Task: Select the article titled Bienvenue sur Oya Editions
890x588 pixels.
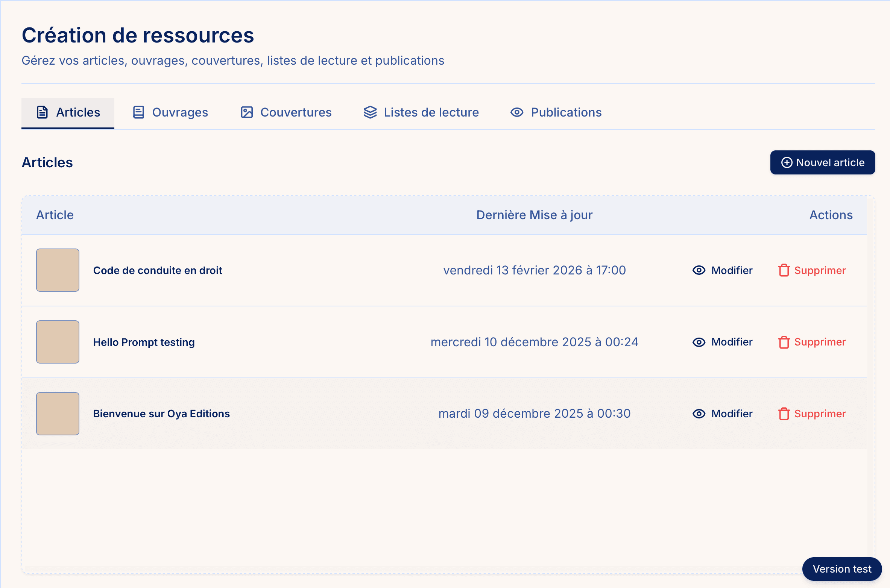Action: (x=161, y=414)
